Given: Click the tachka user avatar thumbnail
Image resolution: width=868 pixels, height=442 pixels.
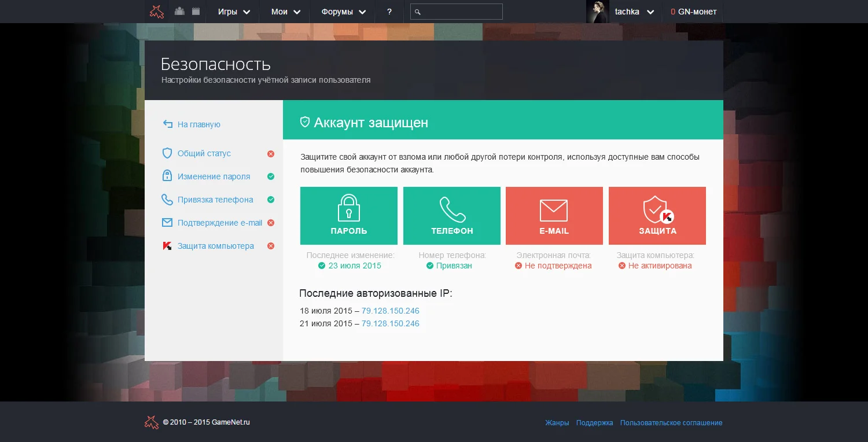Looking at the screenshot, I should pyautogui.click(x=598, y=12).
